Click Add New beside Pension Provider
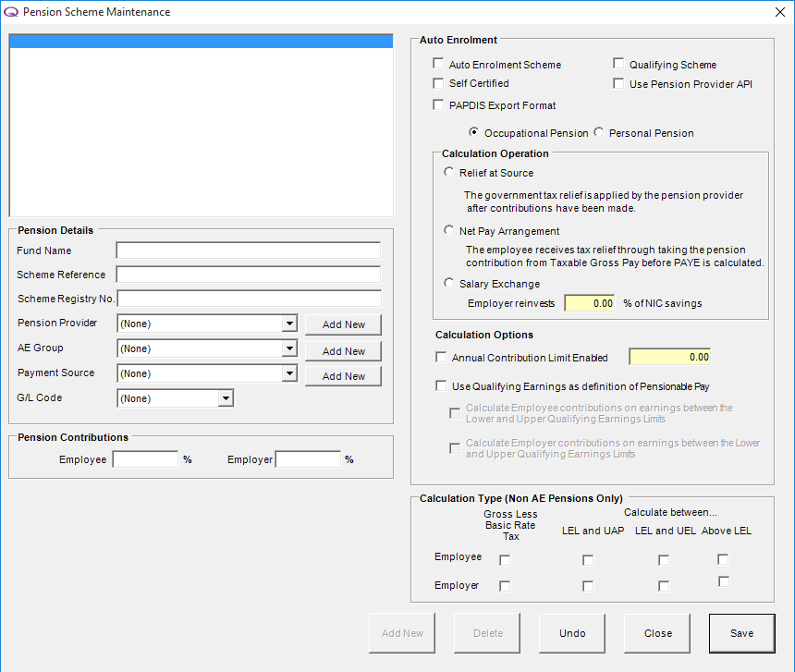Image resolution: width=795 pixels, height=672 pixels. click(x=343, y=324)
